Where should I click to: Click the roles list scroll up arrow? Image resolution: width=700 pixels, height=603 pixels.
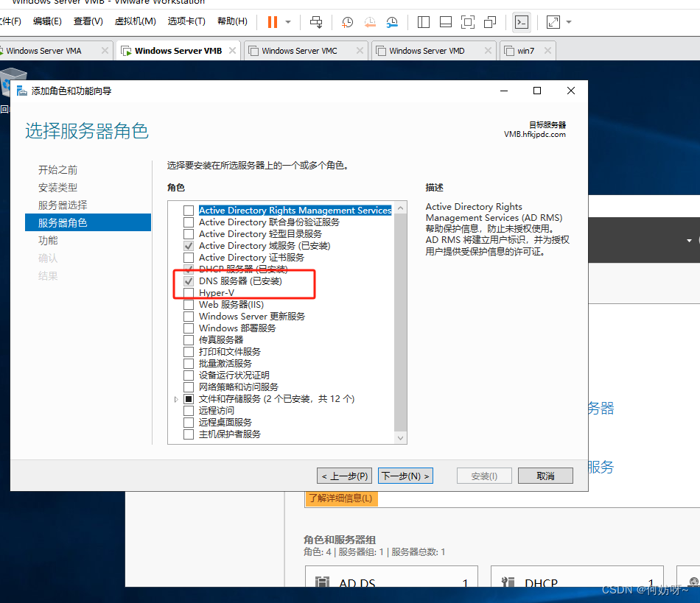pyautogui.click(x=400, y=208)
